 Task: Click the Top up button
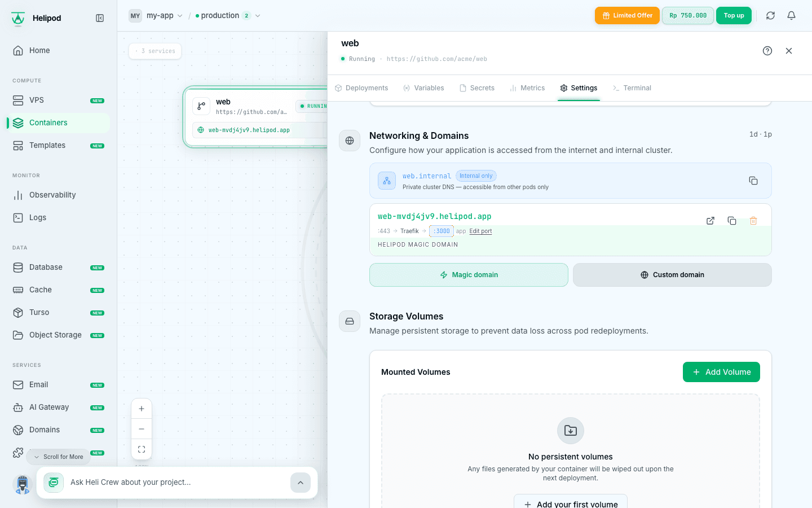tap(734, 16)
